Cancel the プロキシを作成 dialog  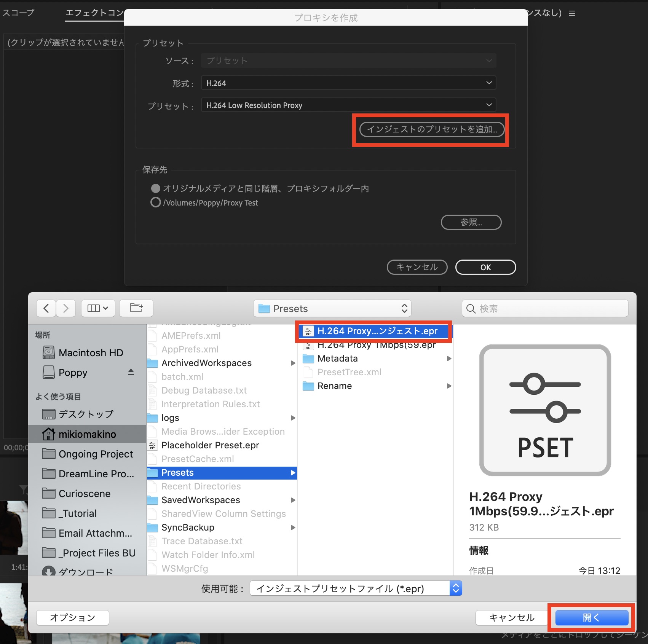coord(417,267)
